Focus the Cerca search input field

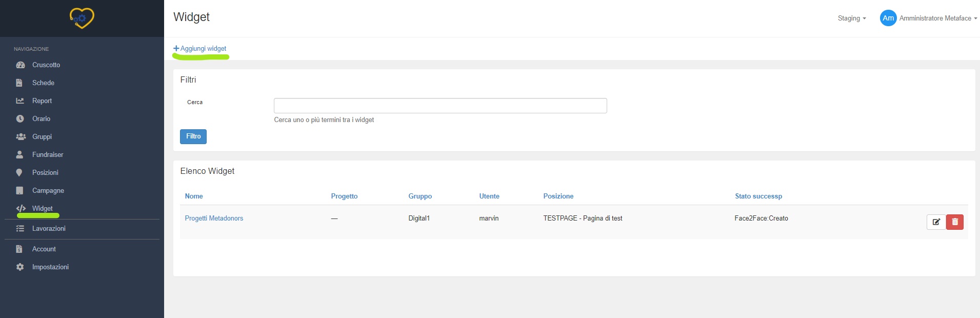[x=440, y=106]
